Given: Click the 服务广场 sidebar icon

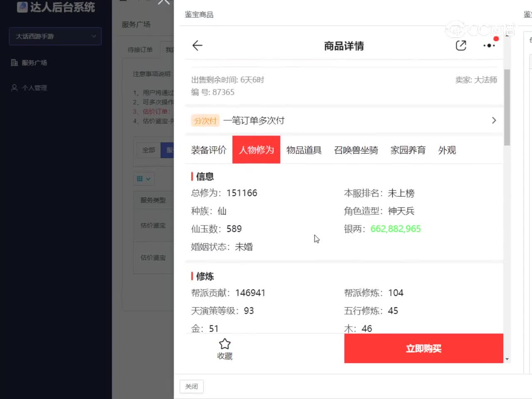Looking at the screenshot, I should [14, 63].
